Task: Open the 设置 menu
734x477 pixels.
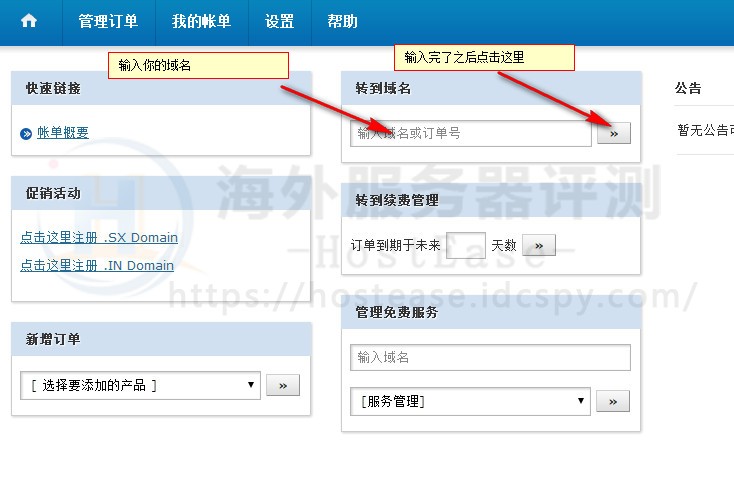Action: pyautogui.click(x=280, y=22)
